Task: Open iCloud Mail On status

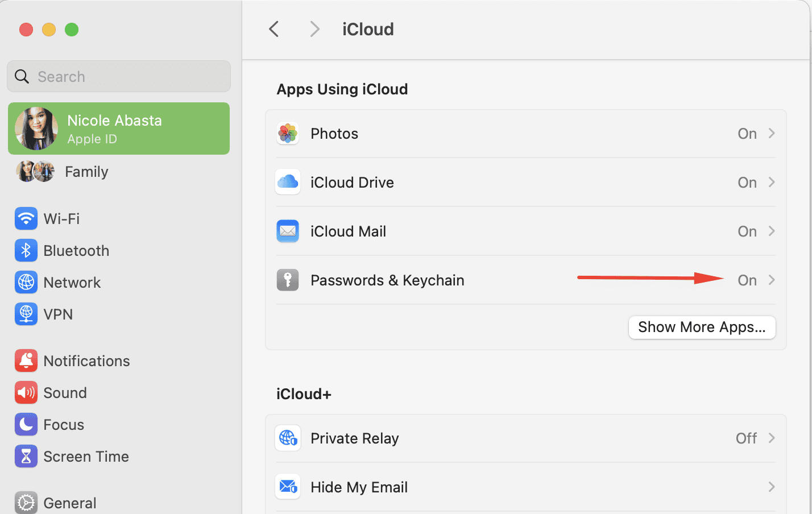Action: [747, 231]
